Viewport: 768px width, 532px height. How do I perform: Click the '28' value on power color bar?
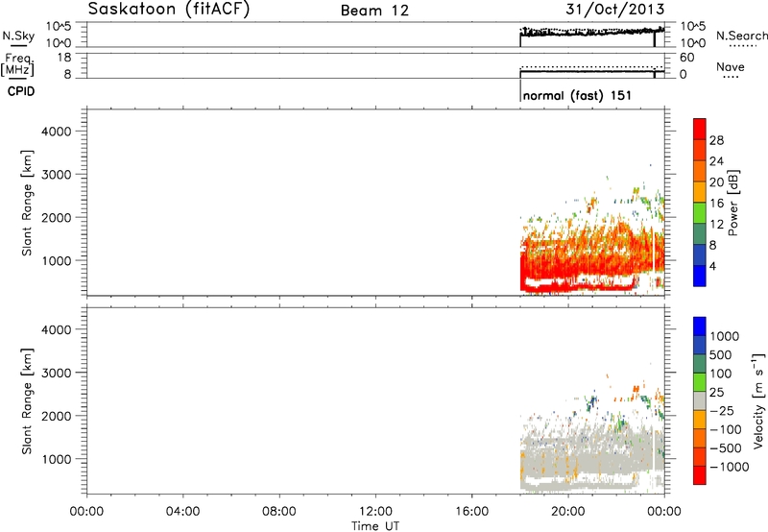(x=716, y=140)
